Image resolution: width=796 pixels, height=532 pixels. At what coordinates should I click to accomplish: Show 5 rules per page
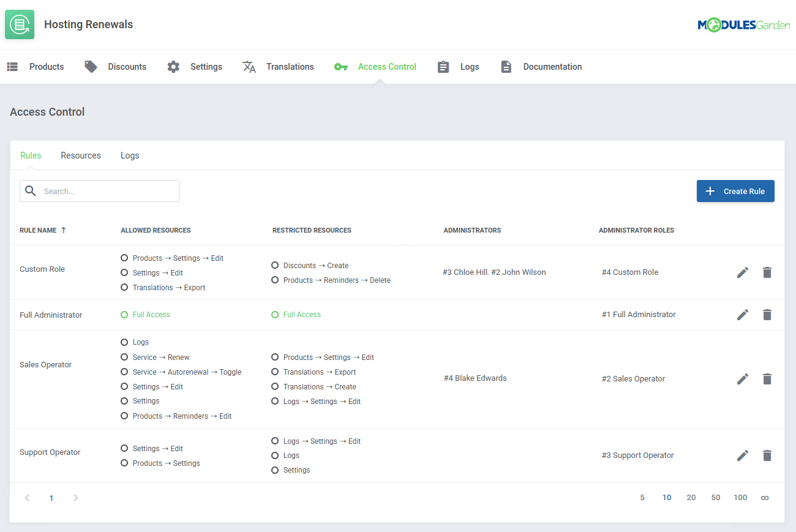pyautogui.click(x=642, y=498)
